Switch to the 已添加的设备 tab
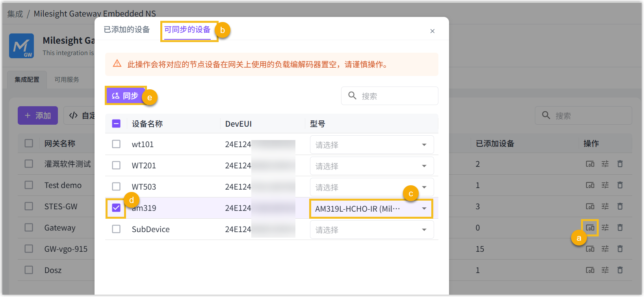 (x=127, y=30)
